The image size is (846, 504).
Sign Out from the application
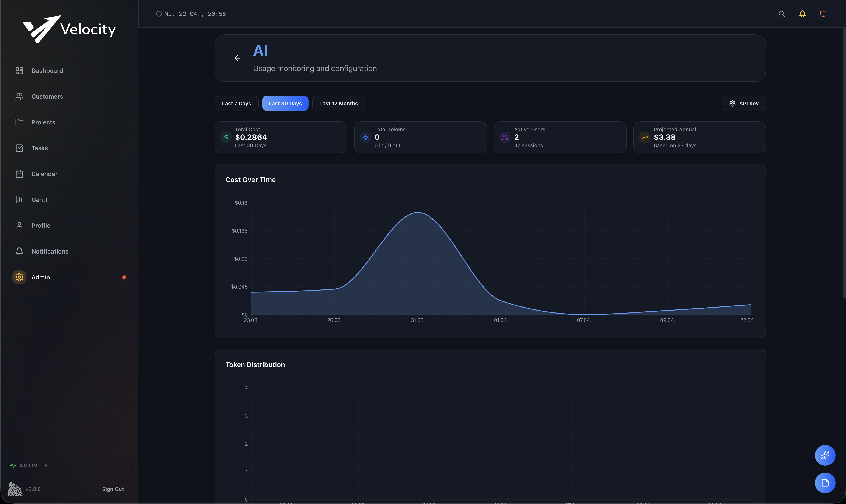click(x=112, y=489)
